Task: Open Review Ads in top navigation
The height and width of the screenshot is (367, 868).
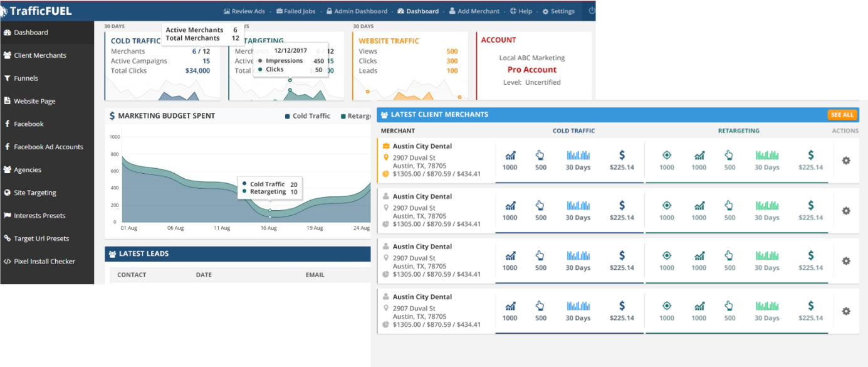Action: pos(245,11)
